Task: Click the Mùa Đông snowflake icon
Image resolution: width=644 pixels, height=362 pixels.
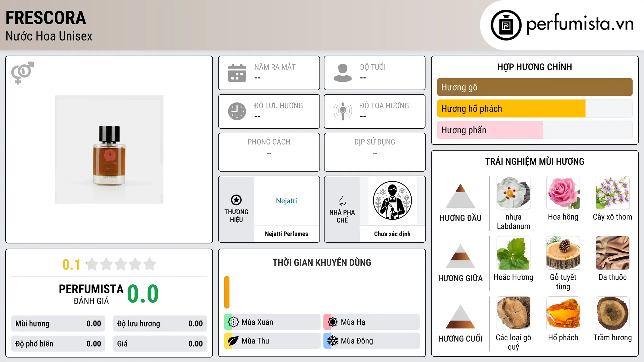Action: click(x=332, y=341)
